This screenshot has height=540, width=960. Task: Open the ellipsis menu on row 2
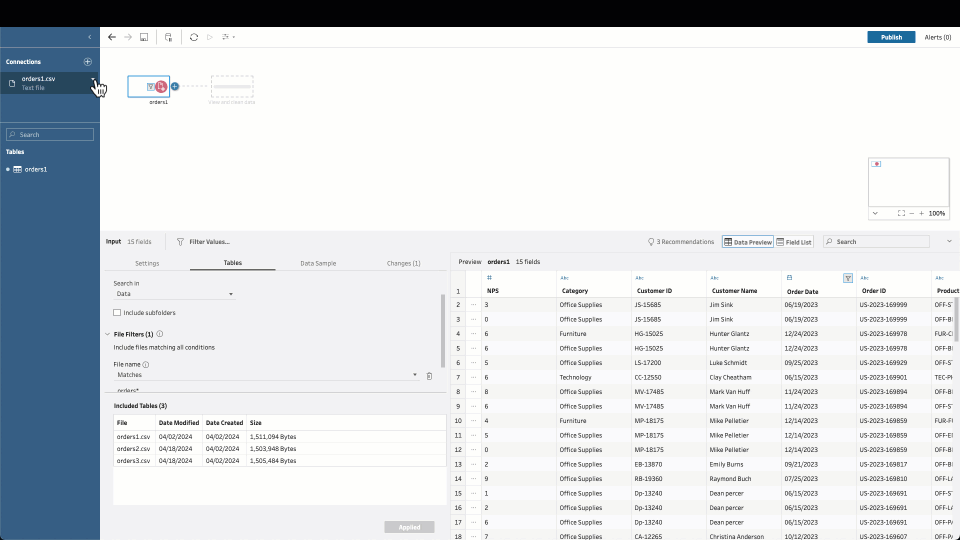pos(473,304)
